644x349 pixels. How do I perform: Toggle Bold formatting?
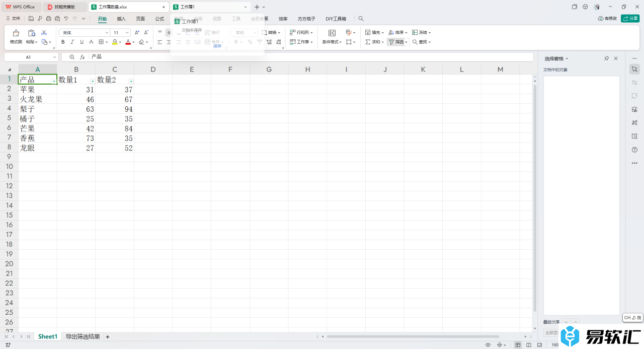pos(63,42)
